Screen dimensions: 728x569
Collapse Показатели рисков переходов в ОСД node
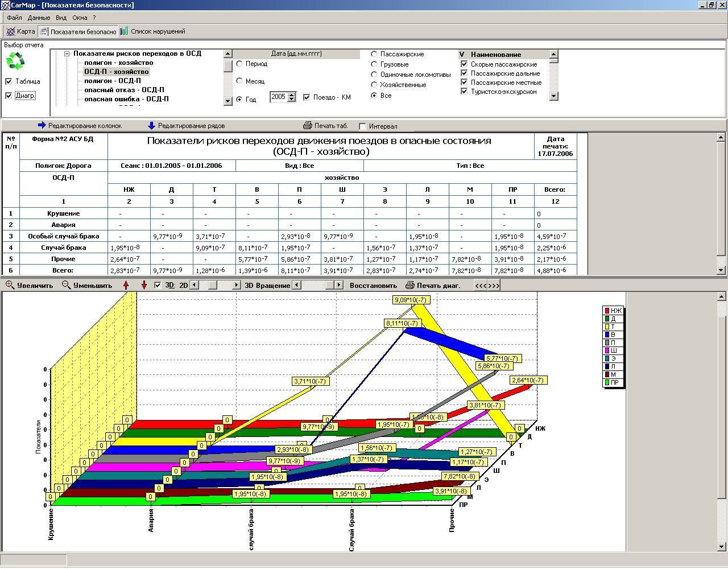[67, 53]
